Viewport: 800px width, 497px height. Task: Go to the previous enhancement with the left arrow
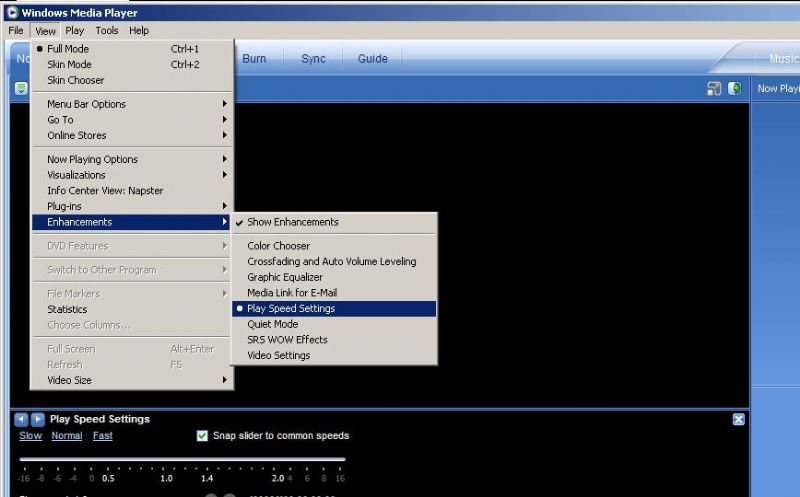pos(21,419)
